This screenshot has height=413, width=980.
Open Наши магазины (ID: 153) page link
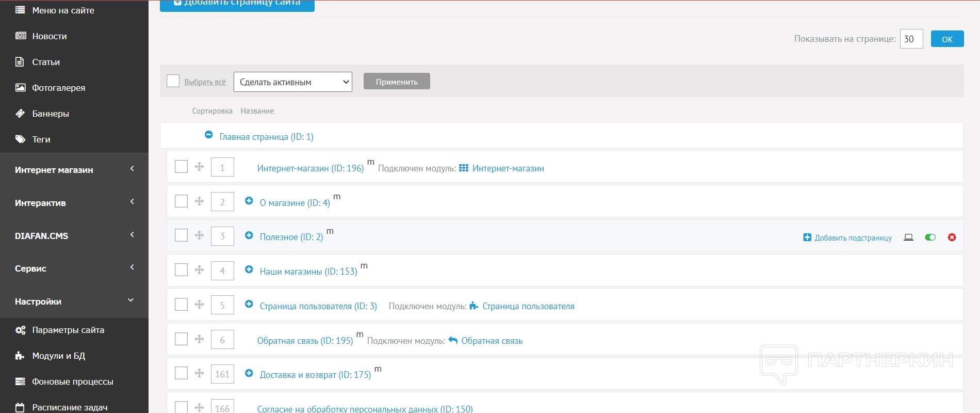click(x=308, y=272)
